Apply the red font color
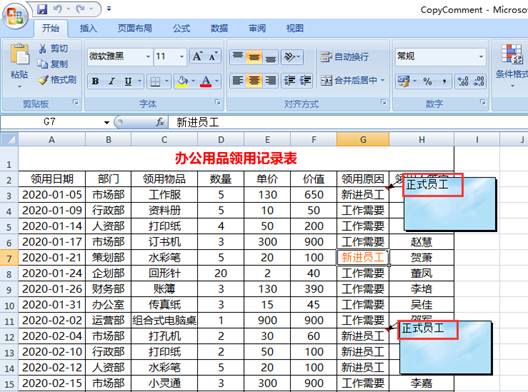The height and width of the screenshot is (392, 528). [206, 81]
